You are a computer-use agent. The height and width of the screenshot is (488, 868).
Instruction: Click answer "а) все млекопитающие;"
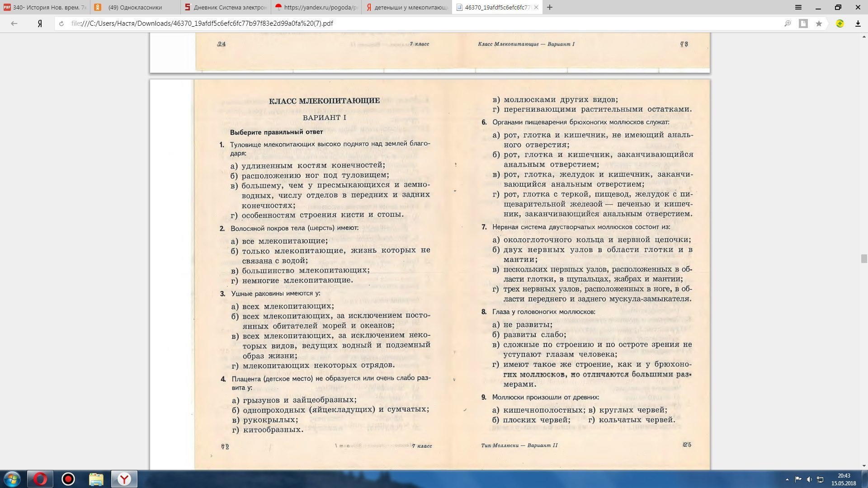click(279, 241)
